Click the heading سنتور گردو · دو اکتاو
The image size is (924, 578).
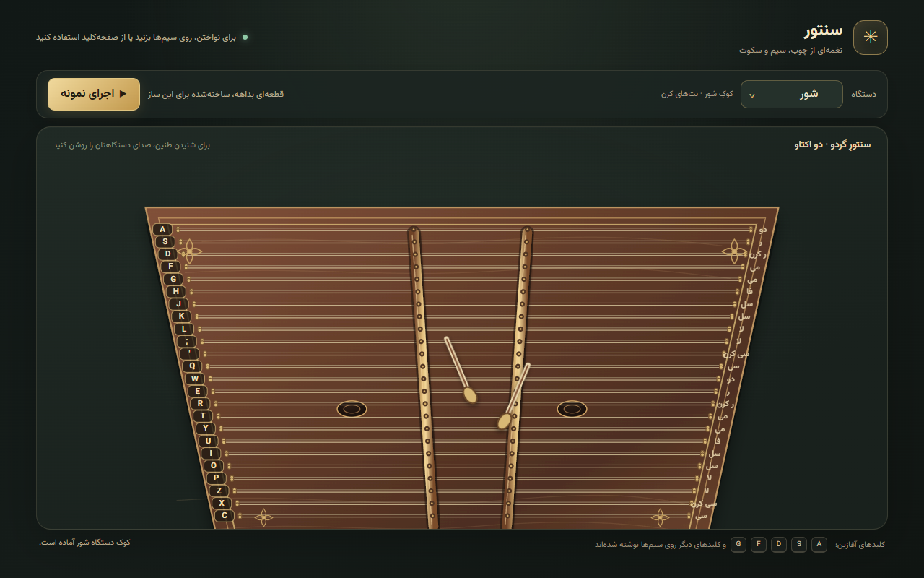tap(832, 144)
